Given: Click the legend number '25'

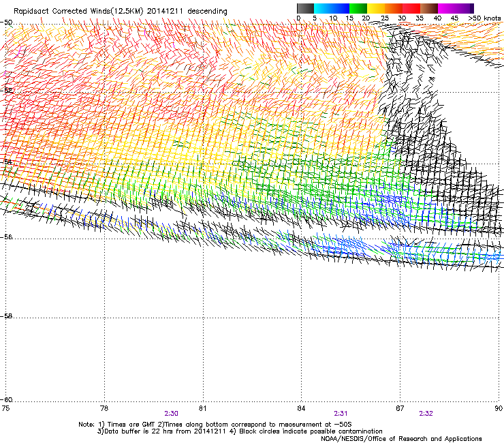Looking at the screenshot, I should 384,18.
